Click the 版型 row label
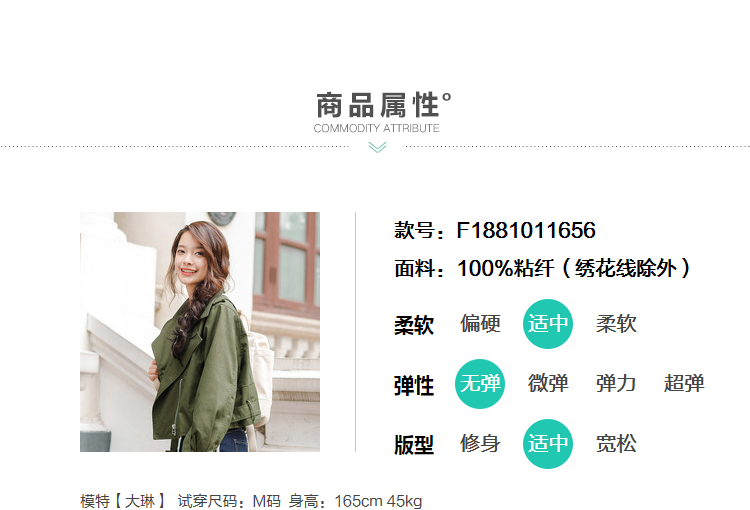The image size is (750, 510). pyautogui.click(x=414, y=445)
